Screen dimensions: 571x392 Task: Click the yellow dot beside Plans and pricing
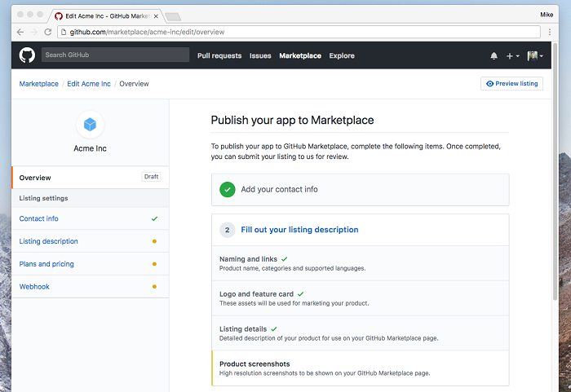tap(154, 264)
